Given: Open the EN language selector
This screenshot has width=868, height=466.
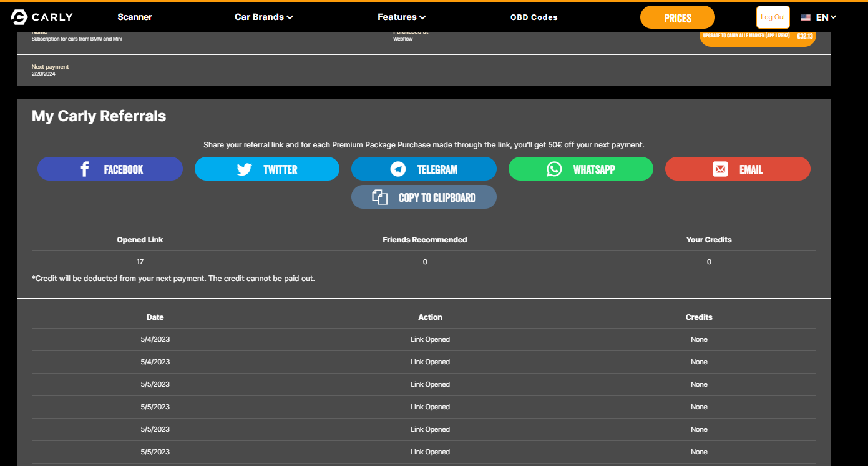Looking at the screenshot, I should coord(826,17).
